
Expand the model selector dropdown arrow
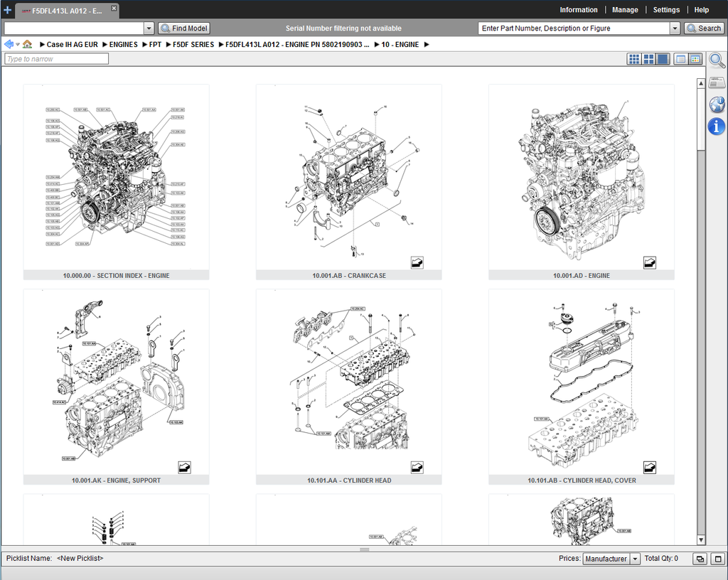click(x=149, y=28)
